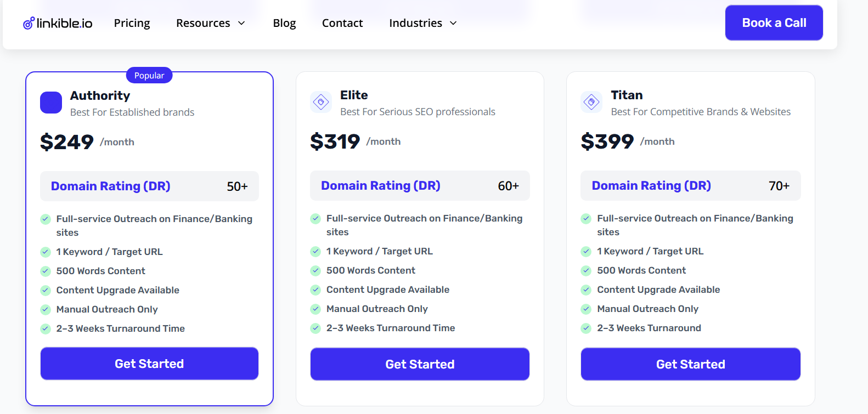This screenshot has width=868, height=414.
Task: Click Get Started on the Titan plan
Action: (x=690, y=364)
